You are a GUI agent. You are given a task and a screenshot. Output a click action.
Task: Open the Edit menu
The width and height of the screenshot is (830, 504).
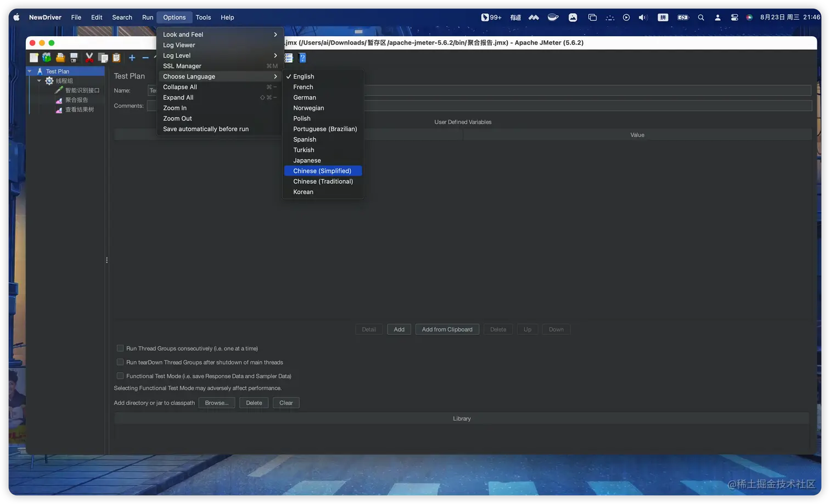coord(97,17)
